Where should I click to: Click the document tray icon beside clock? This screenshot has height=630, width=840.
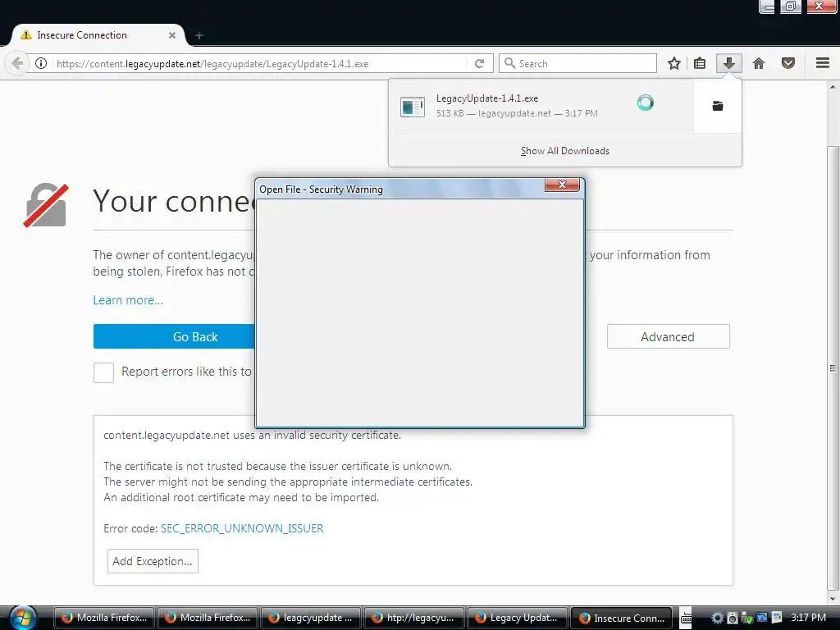click(x=777, y=618)
